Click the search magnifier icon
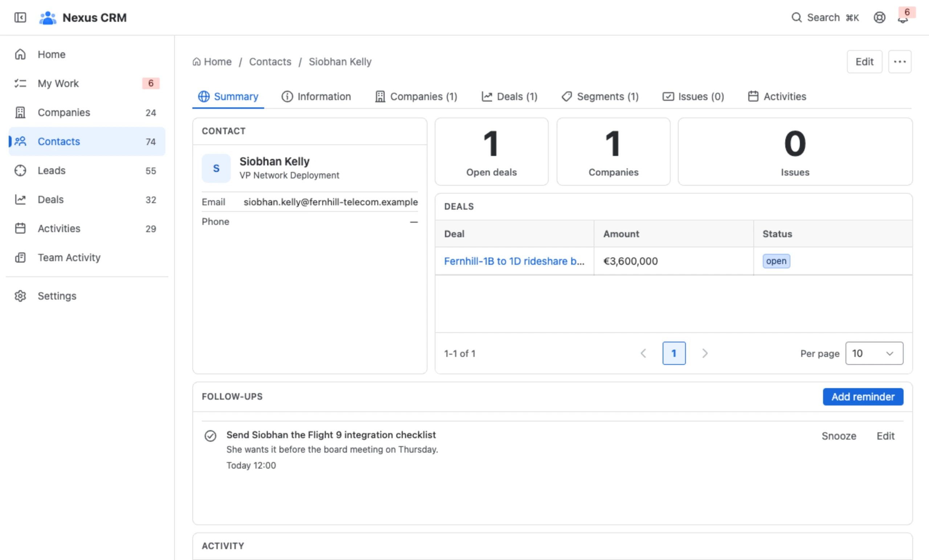The width and height of the screenshot is (929, 560). pyautogui.click(x=796, y=17)
